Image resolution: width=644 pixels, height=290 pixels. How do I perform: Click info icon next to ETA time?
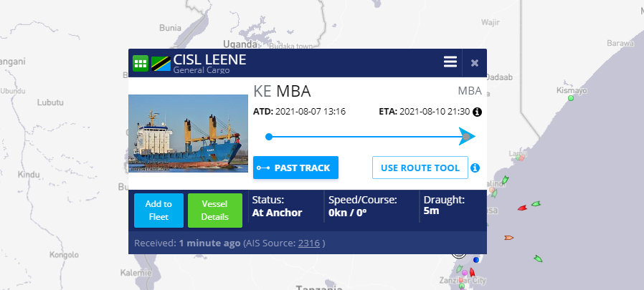pos(477,112)
